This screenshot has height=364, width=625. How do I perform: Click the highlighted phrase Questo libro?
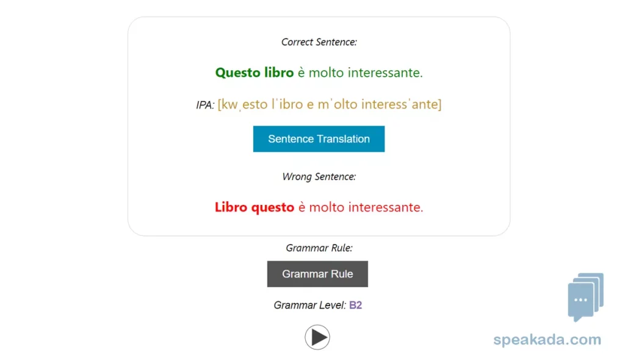254,72
